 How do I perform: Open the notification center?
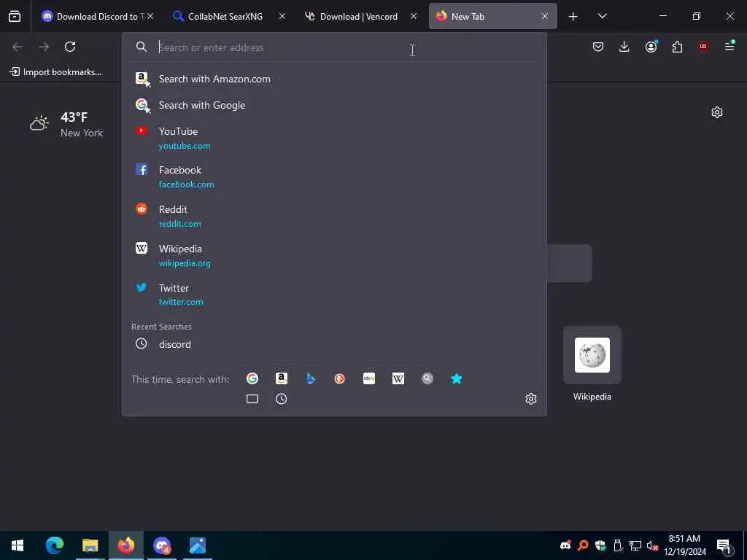point(724,545)
